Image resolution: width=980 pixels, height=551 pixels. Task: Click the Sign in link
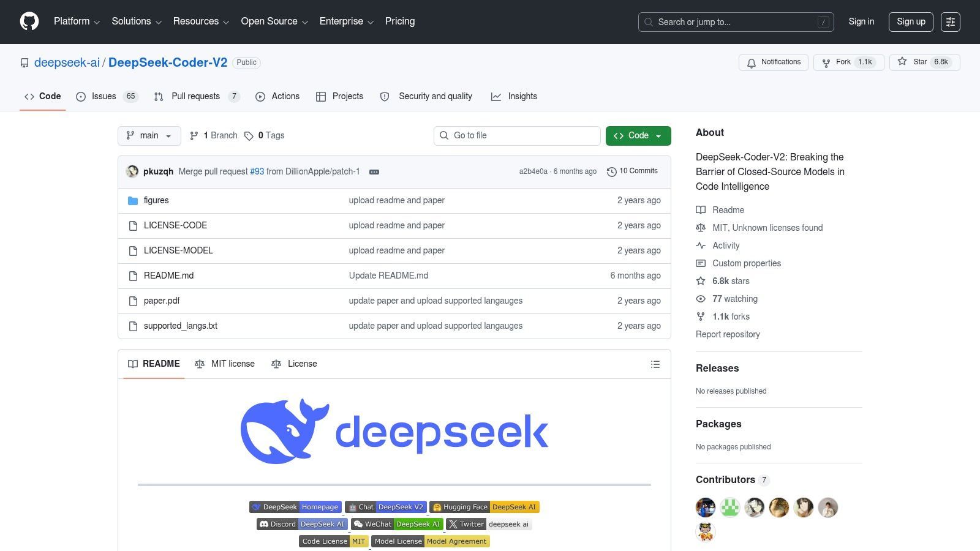click(861, 21)
